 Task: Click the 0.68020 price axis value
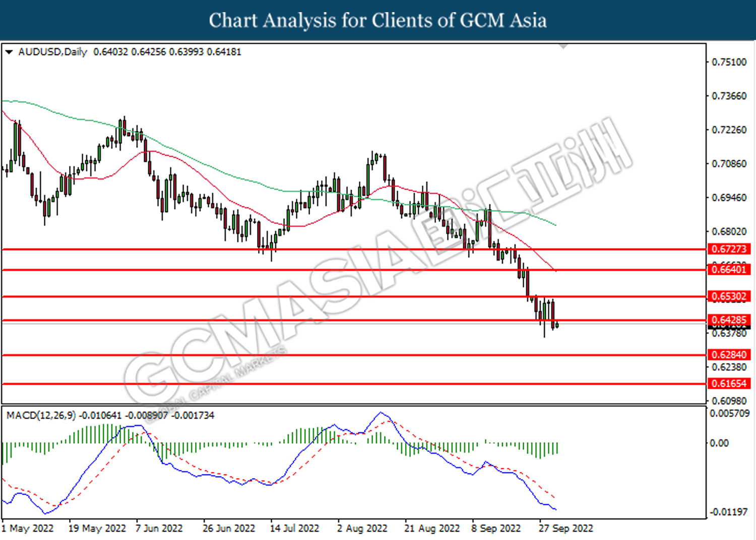click(729, 231)
